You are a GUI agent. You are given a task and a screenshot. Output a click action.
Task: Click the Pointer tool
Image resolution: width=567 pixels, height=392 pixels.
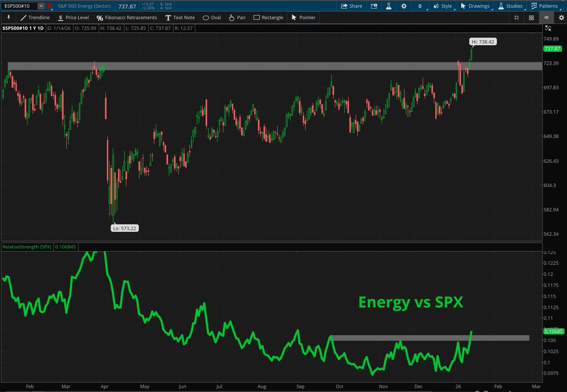[x=303, y=17]
